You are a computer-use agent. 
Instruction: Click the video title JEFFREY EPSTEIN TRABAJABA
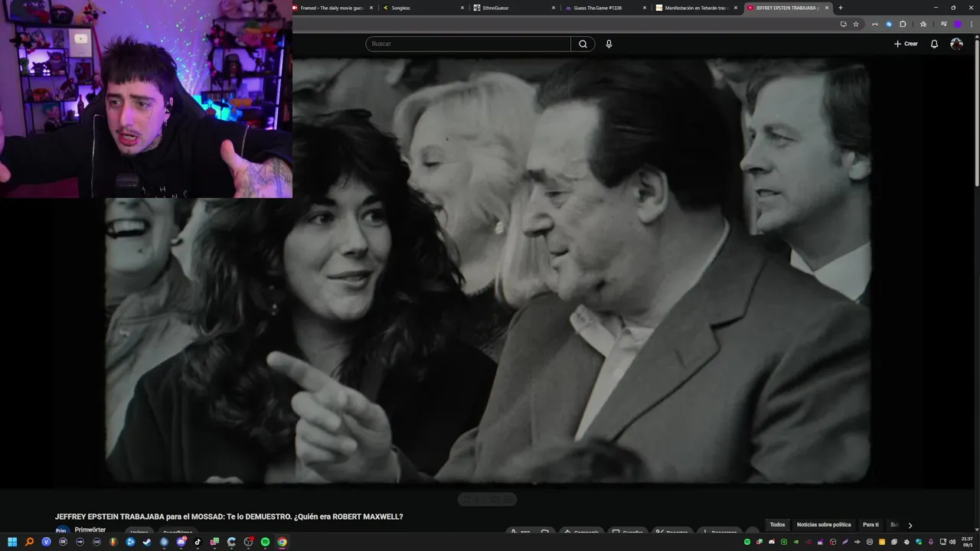tap(228, 517)
